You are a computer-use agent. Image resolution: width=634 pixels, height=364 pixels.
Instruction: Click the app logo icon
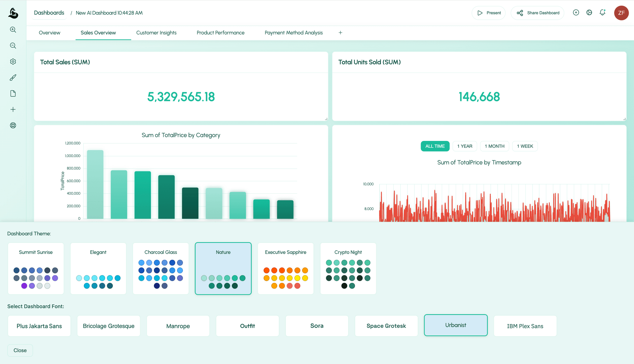13,13
